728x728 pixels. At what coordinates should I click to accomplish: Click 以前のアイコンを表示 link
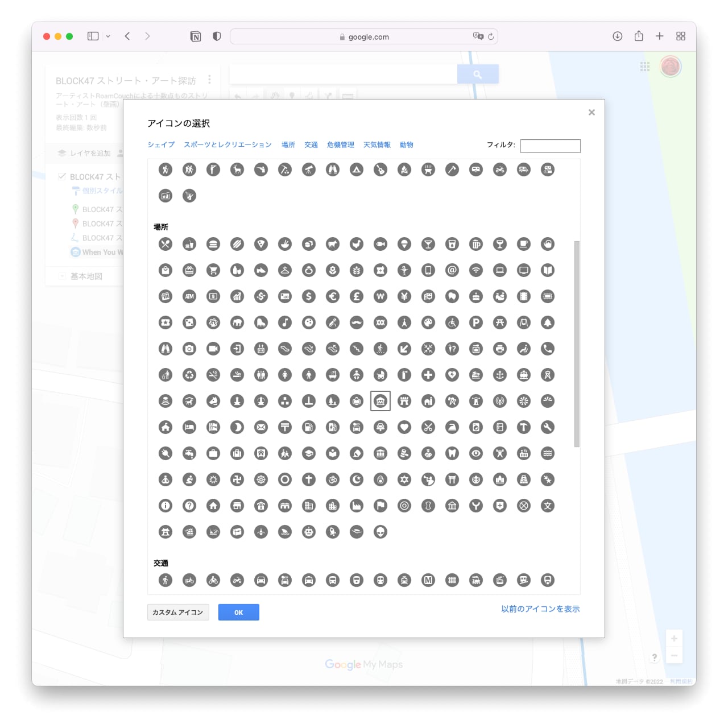click(x=540, y=609)
